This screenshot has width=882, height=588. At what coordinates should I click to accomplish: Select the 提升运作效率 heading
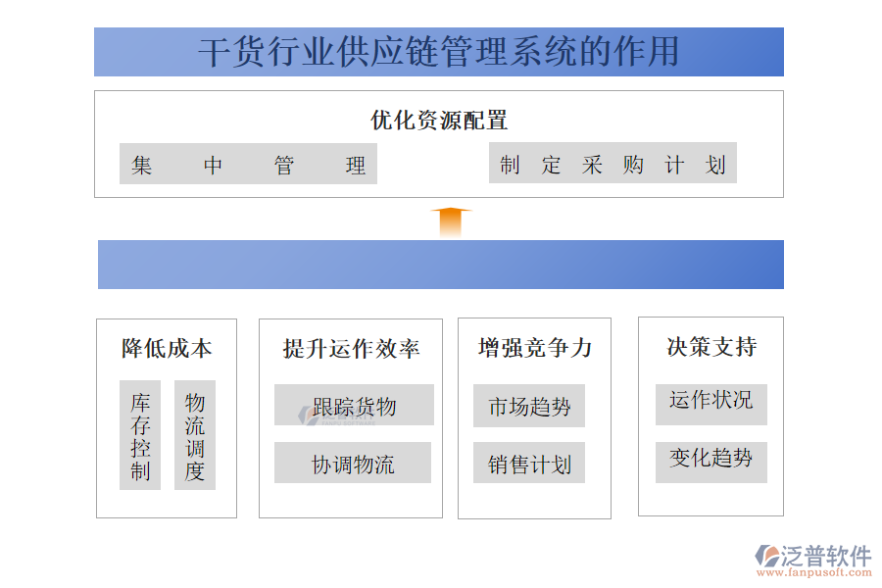tap(351, 349)
